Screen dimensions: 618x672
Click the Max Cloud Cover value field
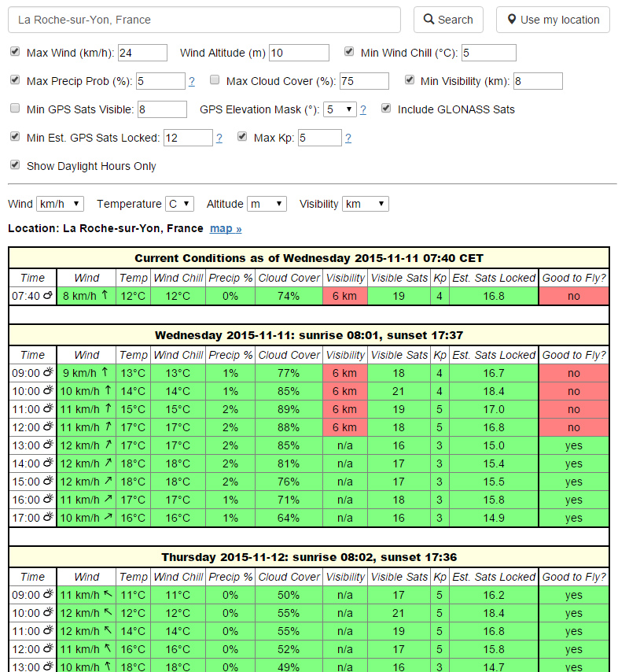(x=365, y=81)
